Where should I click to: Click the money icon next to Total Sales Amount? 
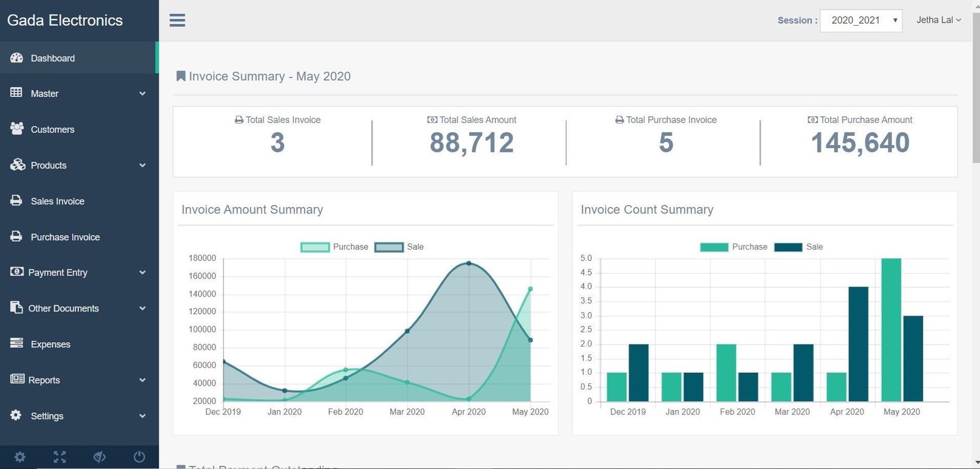point(432,120)
